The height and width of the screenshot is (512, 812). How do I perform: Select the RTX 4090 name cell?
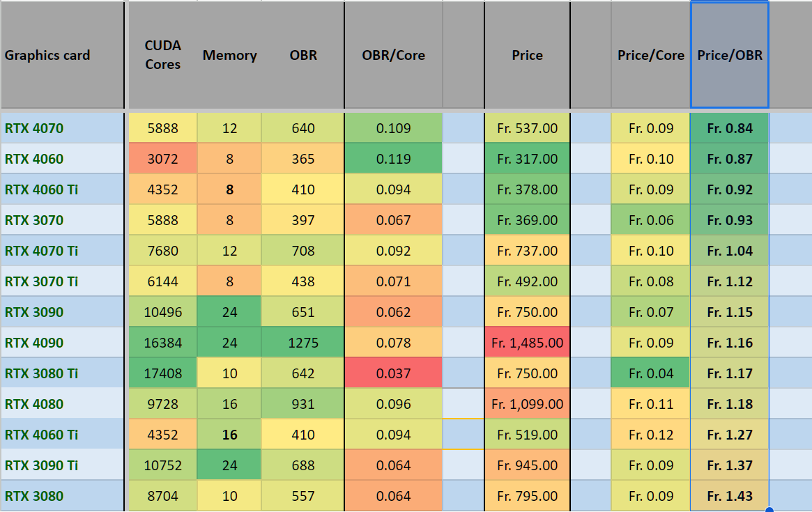[x=62, y=343]
